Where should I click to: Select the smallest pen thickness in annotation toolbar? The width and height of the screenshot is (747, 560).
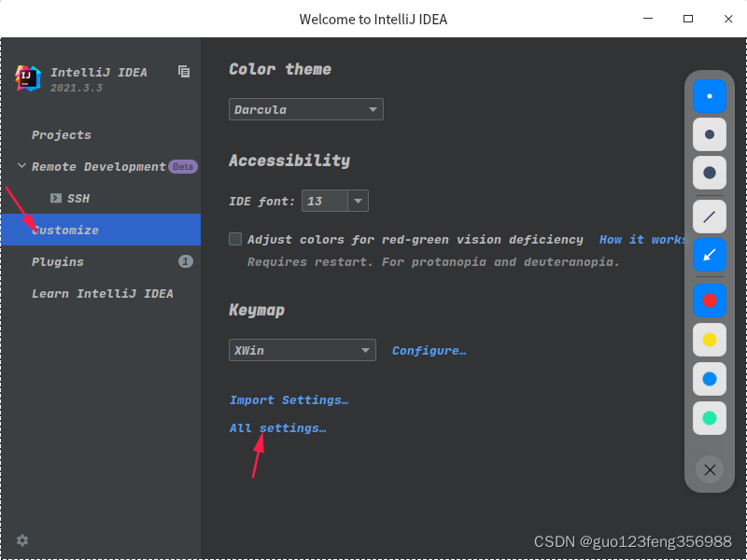[x=710, y=96]
